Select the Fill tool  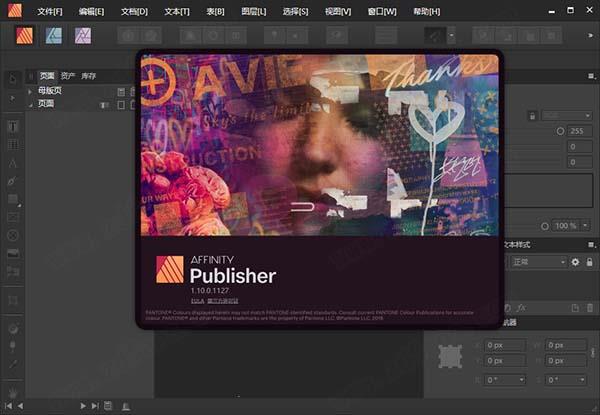[x=13, y=329]
